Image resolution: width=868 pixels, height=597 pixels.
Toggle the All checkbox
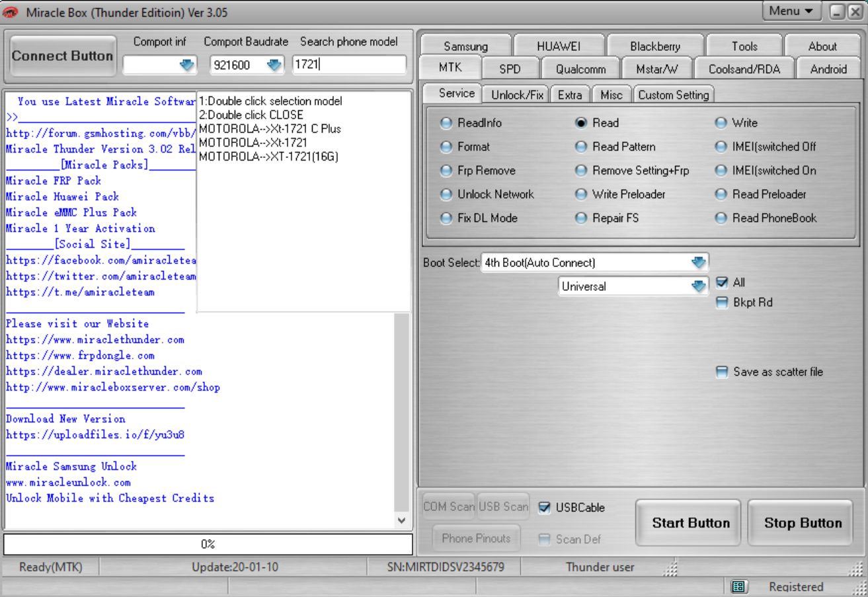(x=722, y=283)
